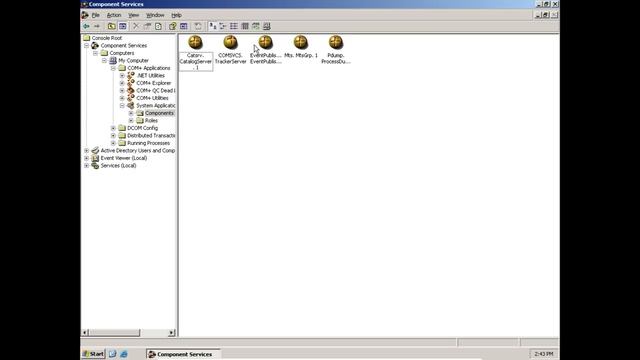The height and width of the screenshot is (360, 640).
Task: Click the My Computer icon in tree
Action: [113, 60]
